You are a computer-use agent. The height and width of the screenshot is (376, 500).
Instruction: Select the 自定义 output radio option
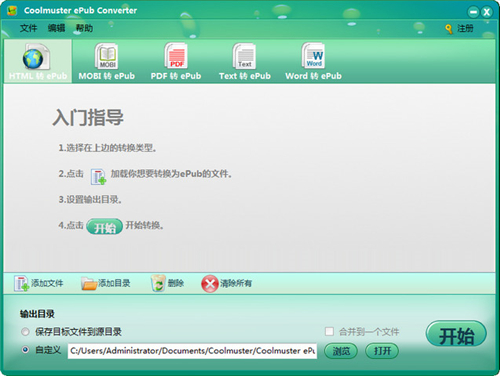click(x=25, y=350)
